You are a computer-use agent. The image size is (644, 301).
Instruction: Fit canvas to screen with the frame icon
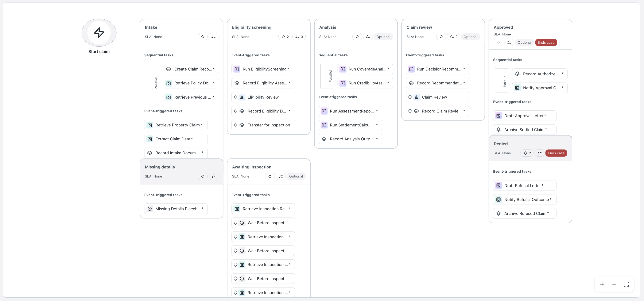(626, 284)
